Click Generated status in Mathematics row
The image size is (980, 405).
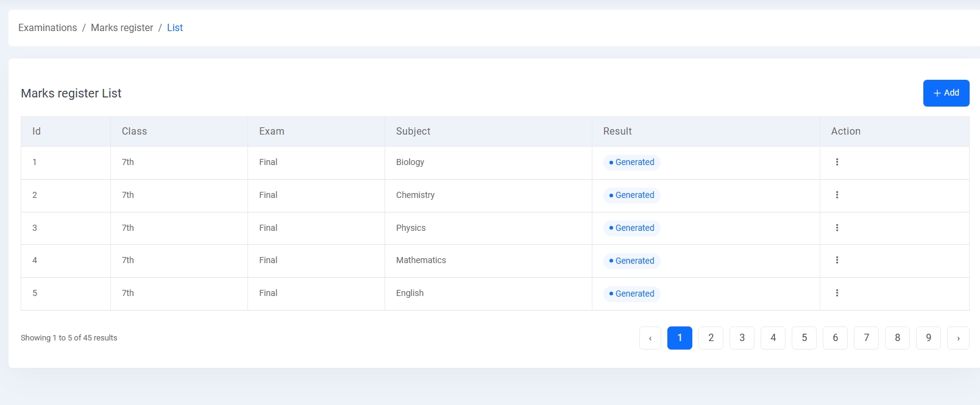[x=632, y=261]
